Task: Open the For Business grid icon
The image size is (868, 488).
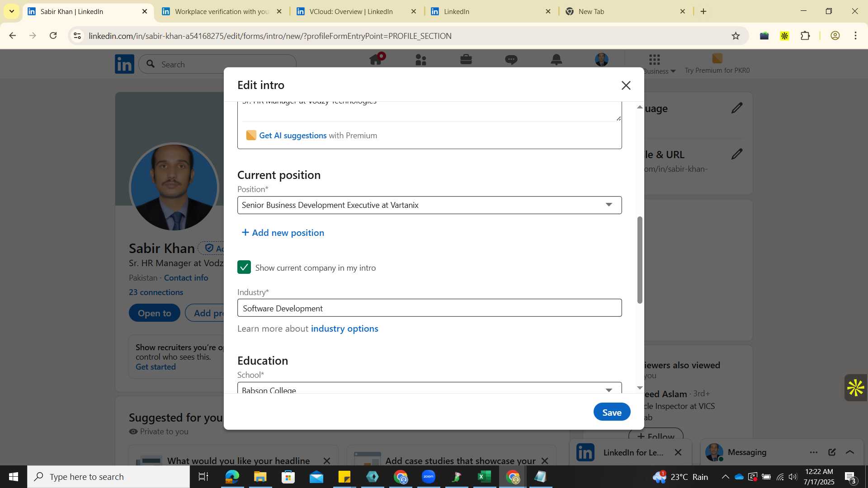Action: coord(655,59)
